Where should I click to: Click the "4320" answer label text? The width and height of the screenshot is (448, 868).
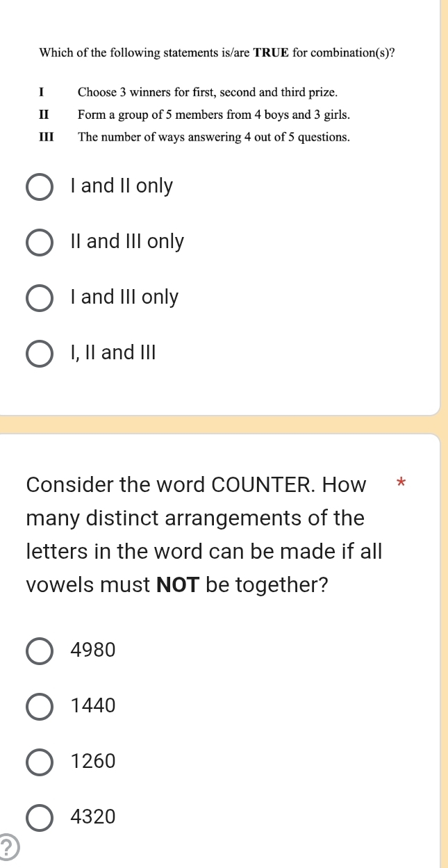point(94,817)
